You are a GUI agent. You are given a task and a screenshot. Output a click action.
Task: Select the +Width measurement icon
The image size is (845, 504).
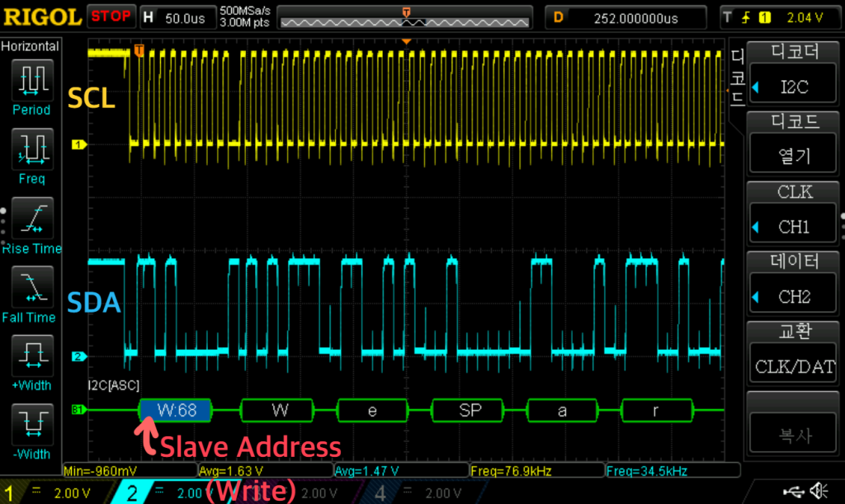tap(32, 356)
